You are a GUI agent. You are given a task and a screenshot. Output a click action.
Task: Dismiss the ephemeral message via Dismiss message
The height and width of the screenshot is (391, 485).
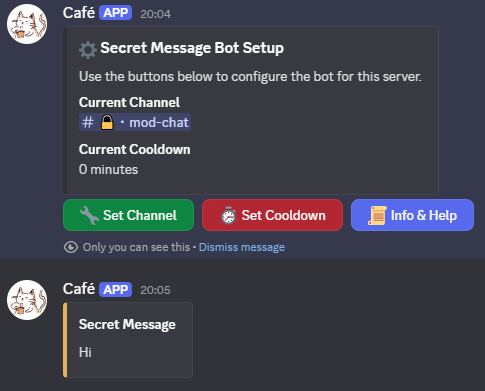pos(242,247)
